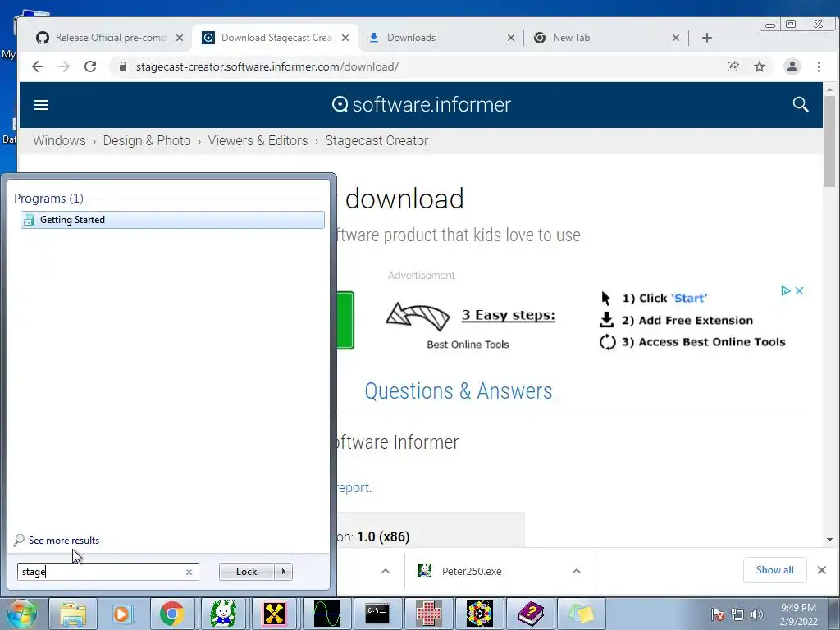Clear the Start menu search box
Image resolution: width=840 pixels, height=630 pixels.
[189, 572]
